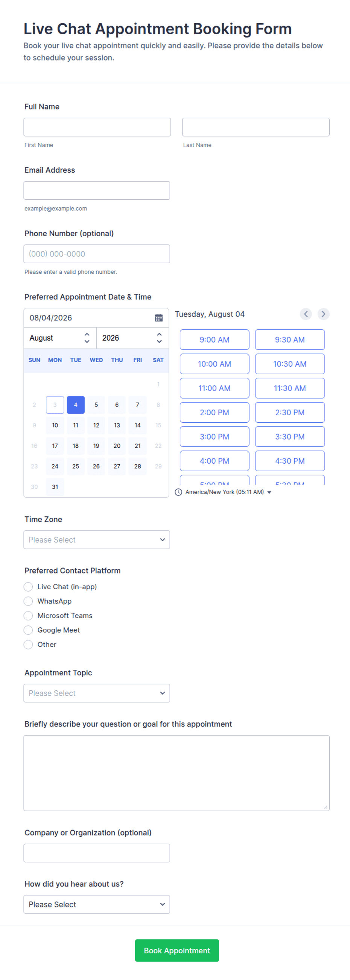Focus the First Name input field
The width and height of the screenshot is (350, 980).
97,127
